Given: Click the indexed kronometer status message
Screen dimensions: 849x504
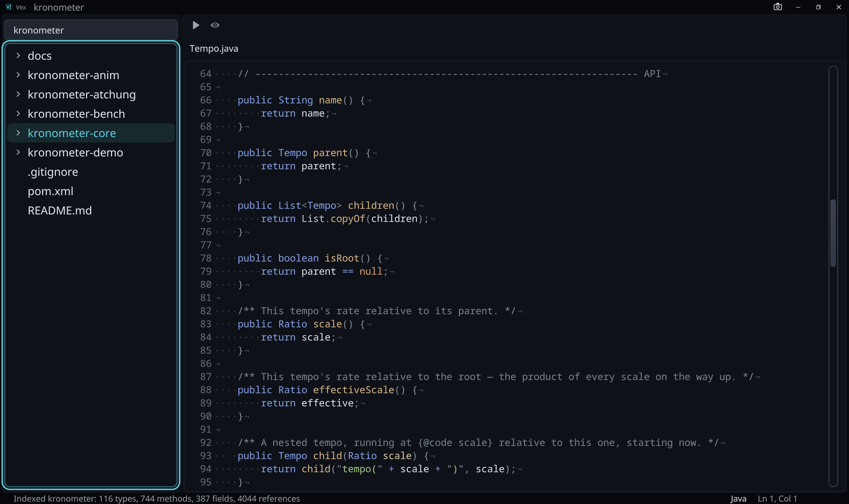Looking at the screenshot, I should 157,498.
